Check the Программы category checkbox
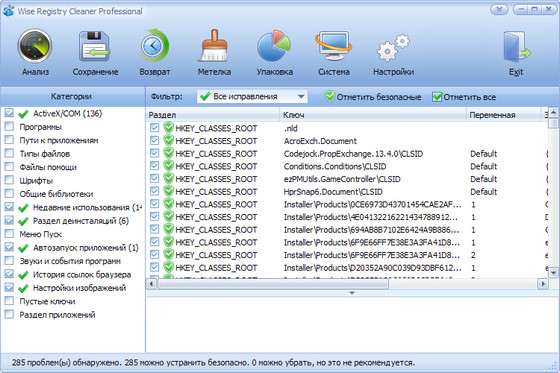 (9, 127)
